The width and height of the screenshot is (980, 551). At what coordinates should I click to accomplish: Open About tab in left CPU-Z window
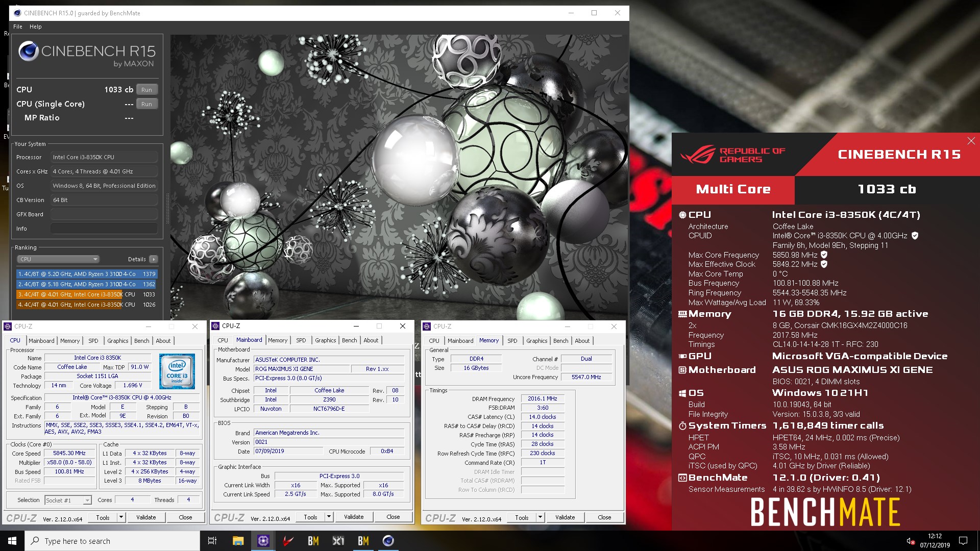[x=163, y=341]
